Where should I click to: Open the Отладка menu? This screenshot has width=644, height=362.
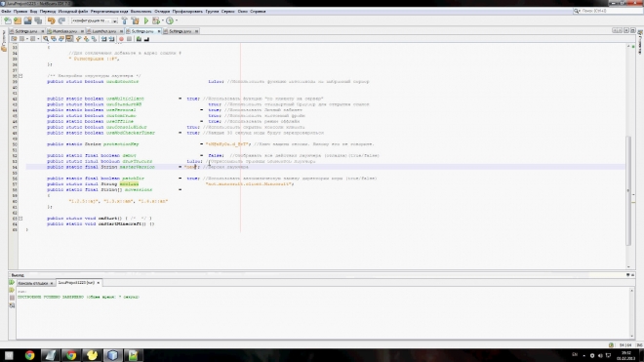(x=162, y=12)
